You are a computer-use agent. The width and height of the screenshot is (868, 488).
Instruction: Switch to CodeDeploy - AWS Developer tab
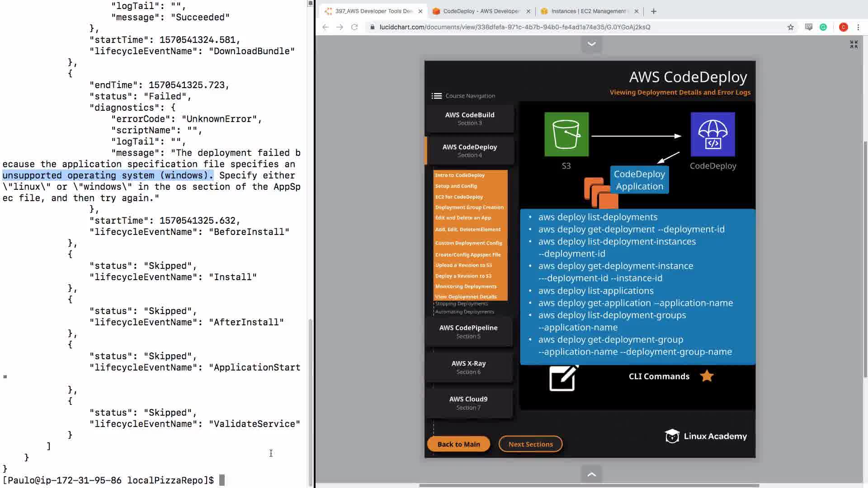[481, 11]
